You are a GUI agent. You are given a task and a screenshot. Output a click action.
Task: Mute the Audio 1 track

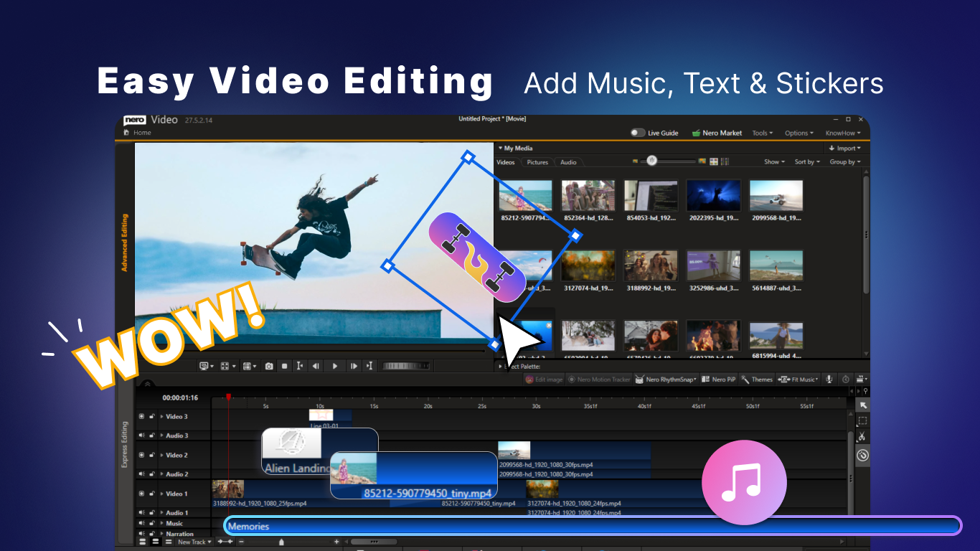(x=142, y=512)
